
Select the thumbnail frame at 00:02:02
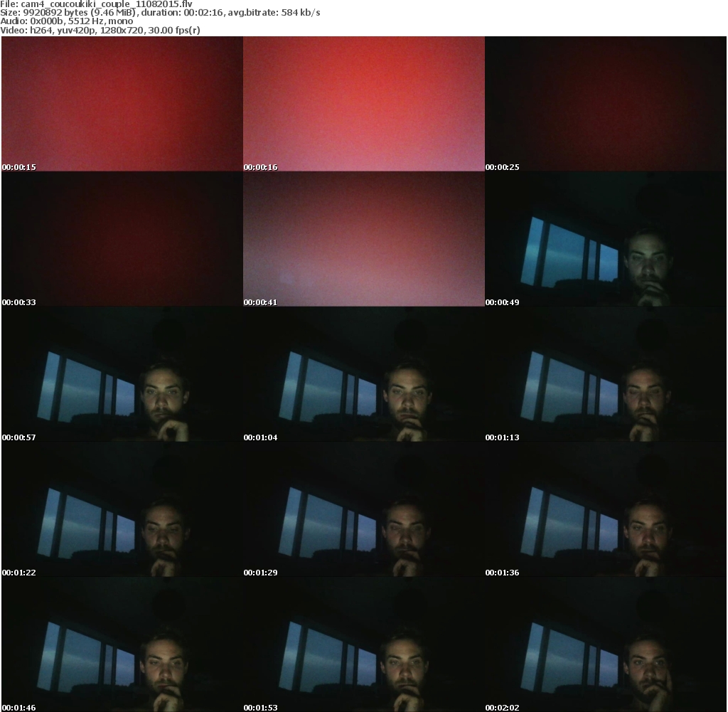tap(606, 644)
